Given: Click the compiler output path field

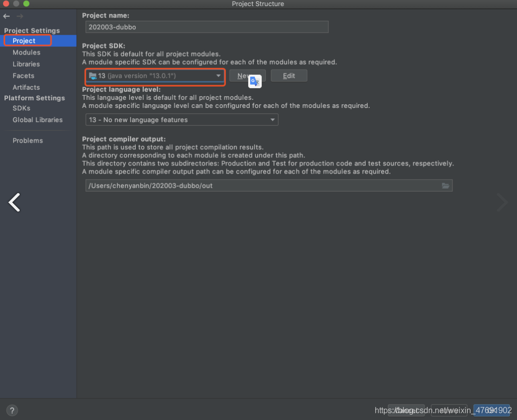Looking at the screenshot, I should coord(269,186).
